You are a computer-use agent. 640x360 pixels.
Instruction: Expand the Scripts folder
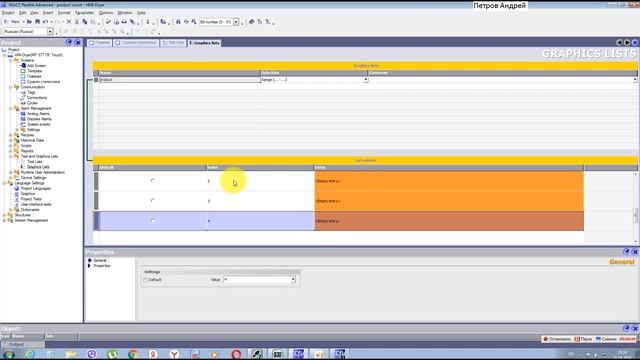(11, 145)
